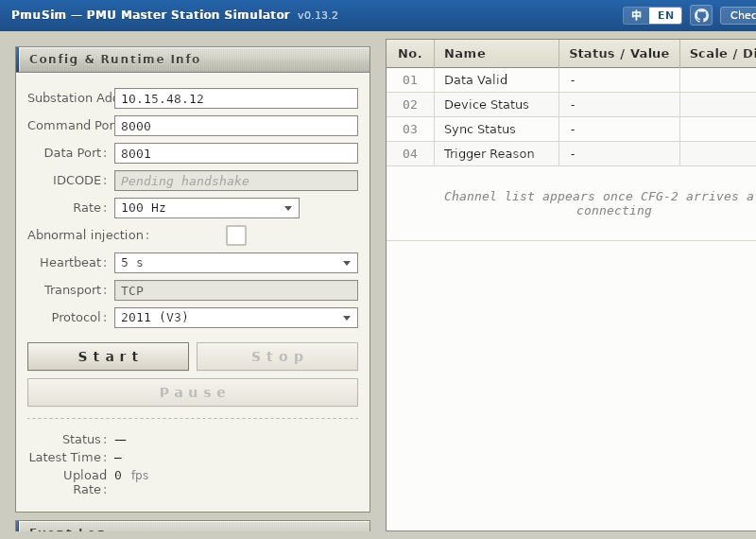The width and height of the screenshot is (756, 539).
Task: Click the partially visible Check button
Action: click(x=739, y=15)
